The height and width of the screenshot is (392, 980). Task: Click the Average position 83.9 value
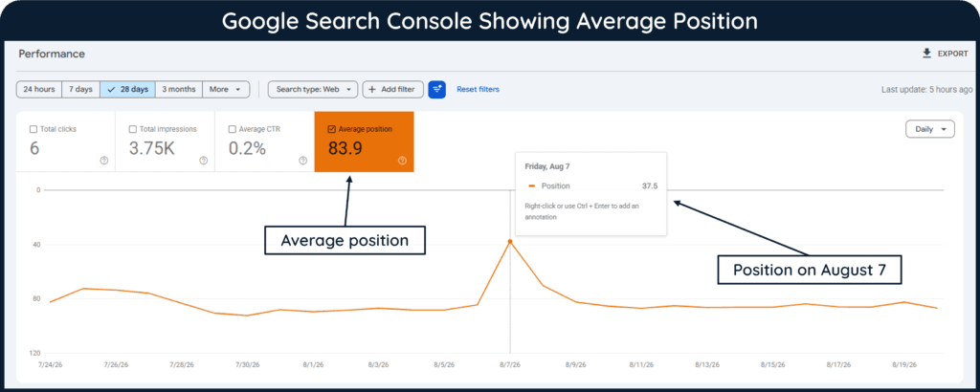345,148
